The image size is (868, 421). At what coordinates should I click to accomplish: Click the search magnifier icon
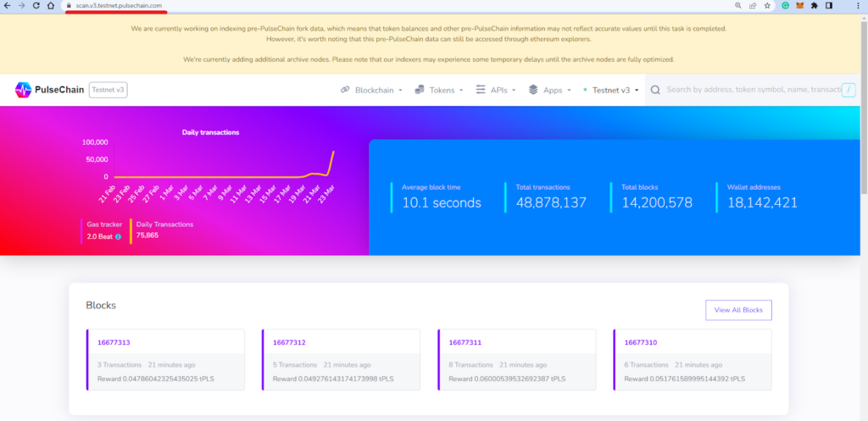655,90
